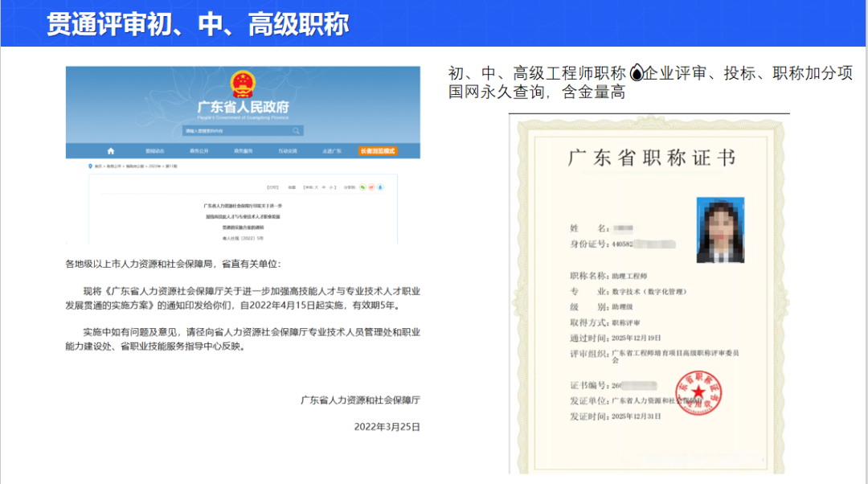
Task: Click the location pin icon beside the breadcrumb
Action: pyautogui.click(x=90, y=166)
